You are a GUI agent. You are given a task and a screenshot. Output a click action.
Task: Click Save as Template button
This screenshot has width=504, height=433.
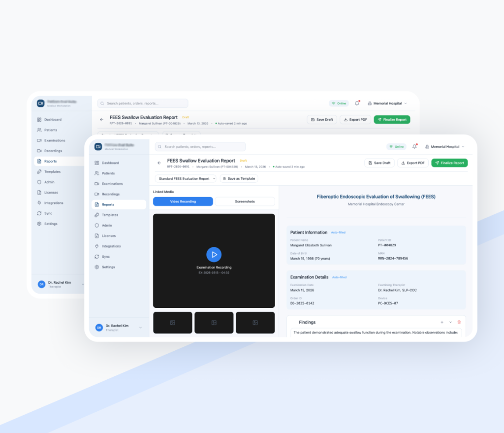(239, 179)
